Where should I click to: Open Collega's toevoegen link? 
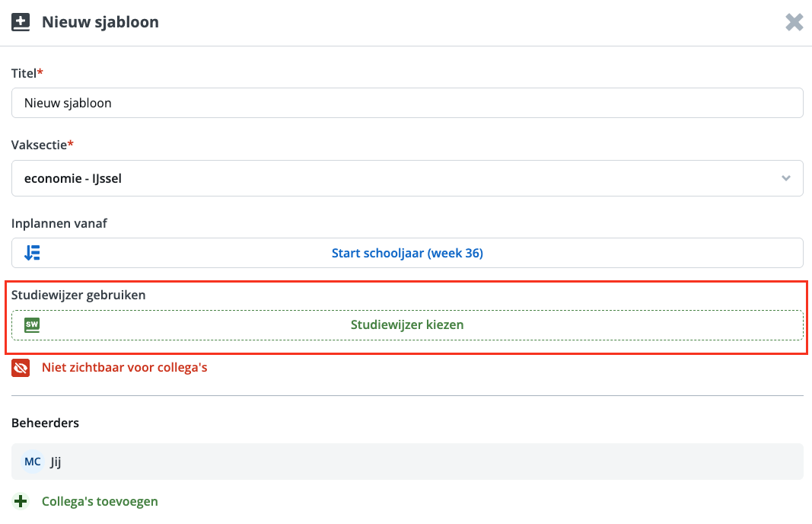pos(100,501)
